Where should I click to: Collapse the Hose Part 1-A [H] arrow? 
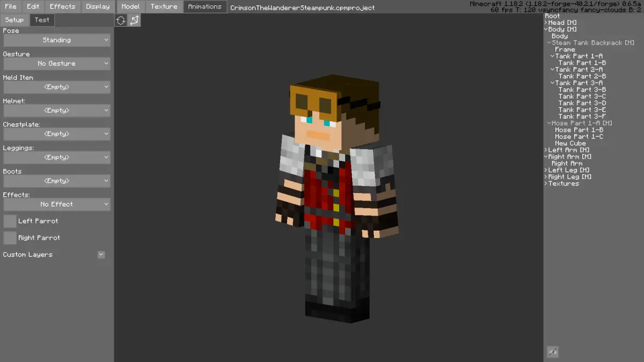coord(549,123)
